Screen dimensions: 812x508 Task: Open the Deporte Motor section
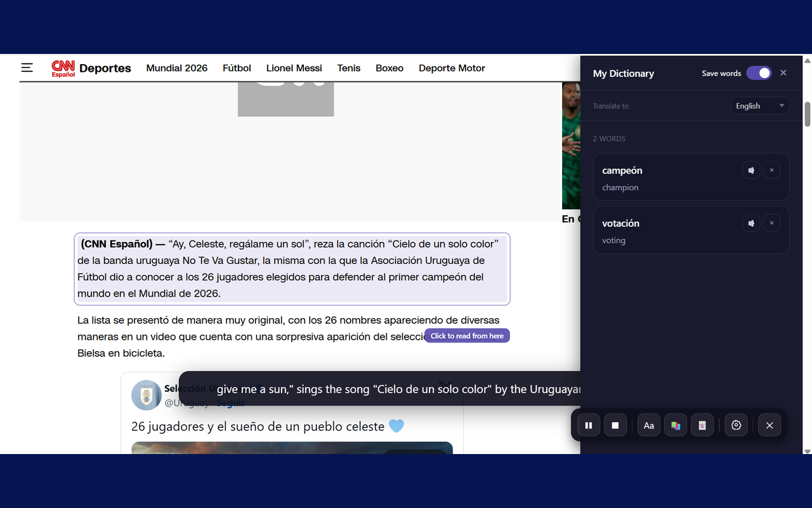(452, 68)
